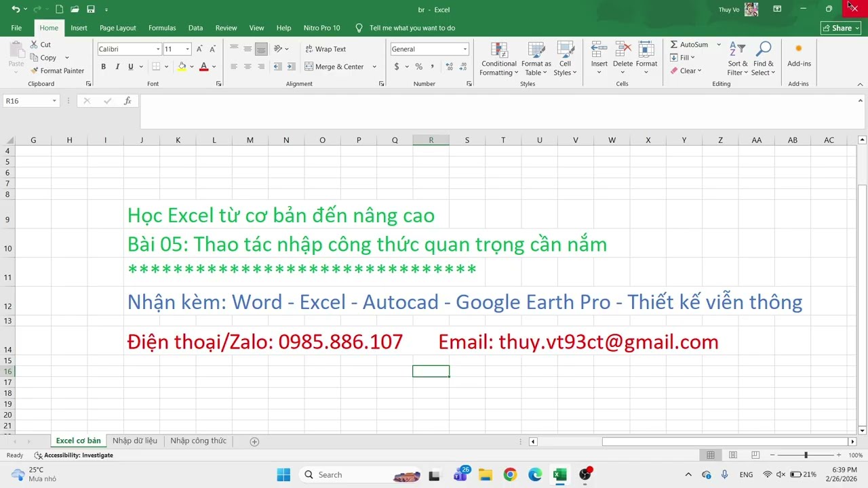The image size is (868, 488).
Task: Open the Windows Start menu
Action: 283,474
